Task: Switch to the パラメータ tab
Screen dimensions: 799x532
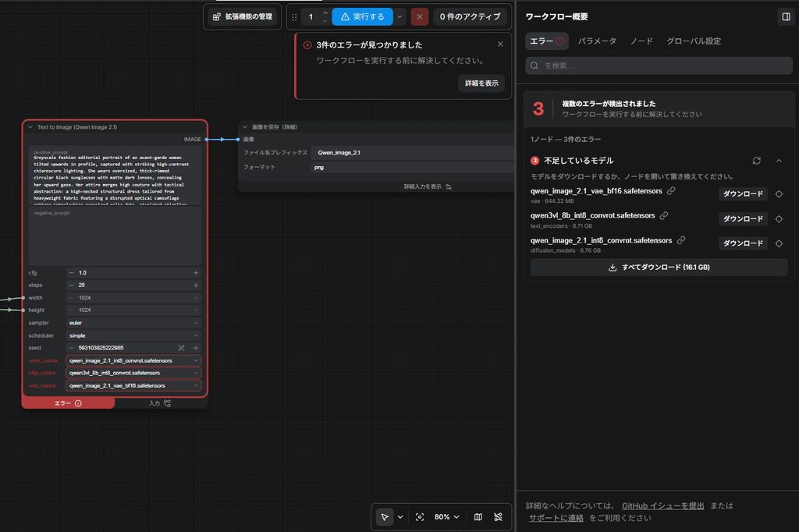Action: 597,41
